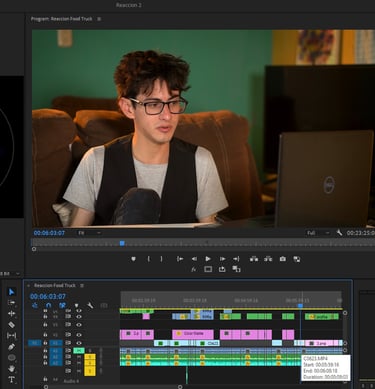This screenshot has height=389, width=375.
Task: Toggle Linked Selection in timeline
Action: [62, 305]
